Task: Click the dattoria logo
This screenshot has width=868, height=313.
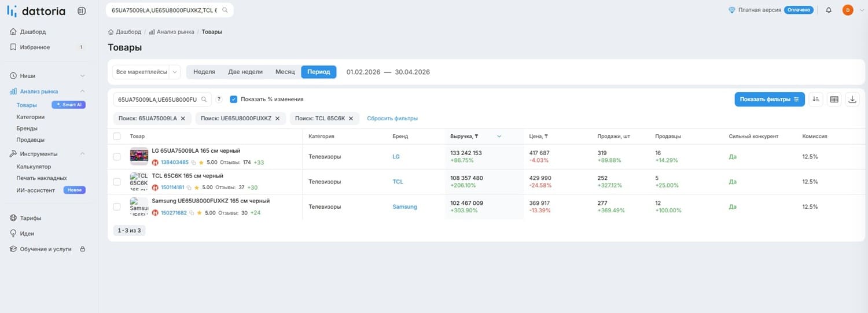Action: coord(36,10)
